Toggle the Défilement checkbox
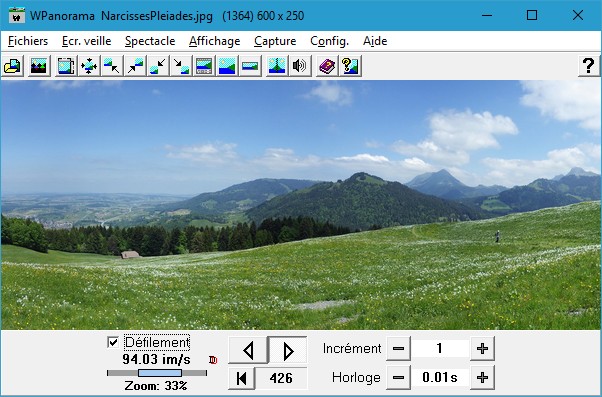 (113, 342)
